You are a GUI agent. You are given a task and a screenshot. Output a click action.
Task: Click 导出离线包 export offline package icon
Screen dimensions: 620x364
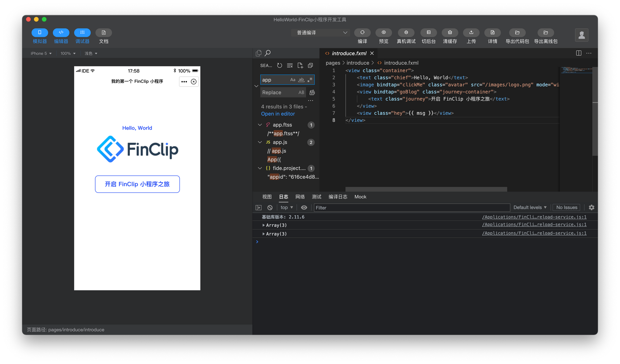coord(546,33)
